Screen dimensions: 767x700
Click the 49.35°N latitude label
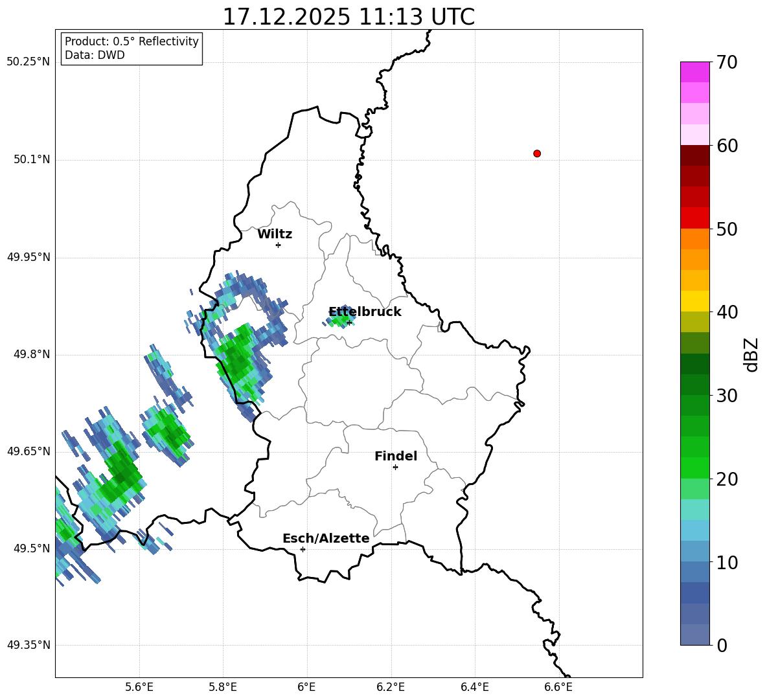[29, 645]
